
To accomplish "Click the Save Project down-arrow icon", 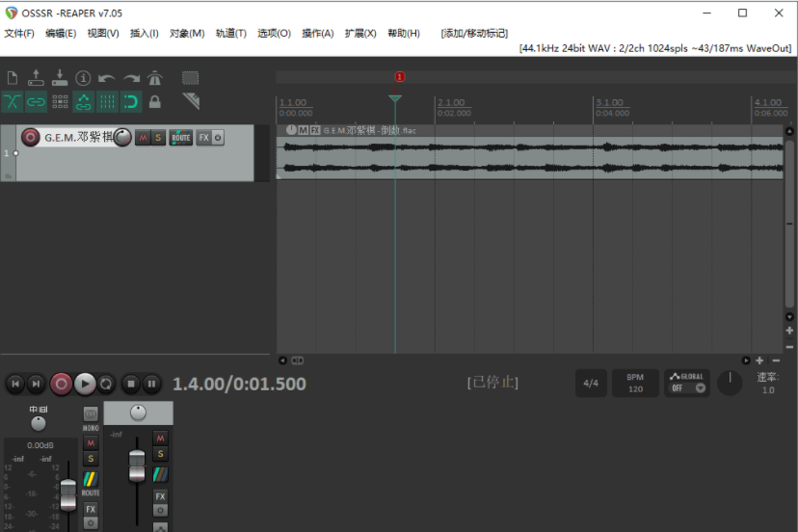I will coord(59,78).
